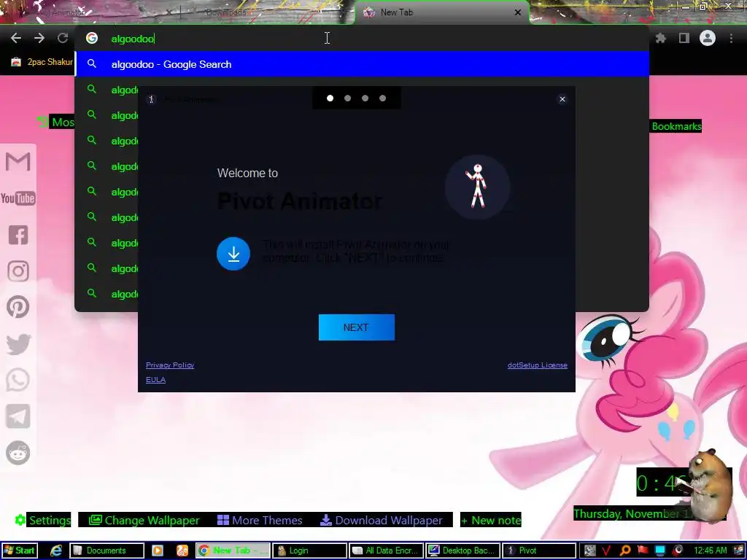Switch to the Desktop Bac... taskbar window
Screen dimensions: 747x560
[x=462, y=551]
